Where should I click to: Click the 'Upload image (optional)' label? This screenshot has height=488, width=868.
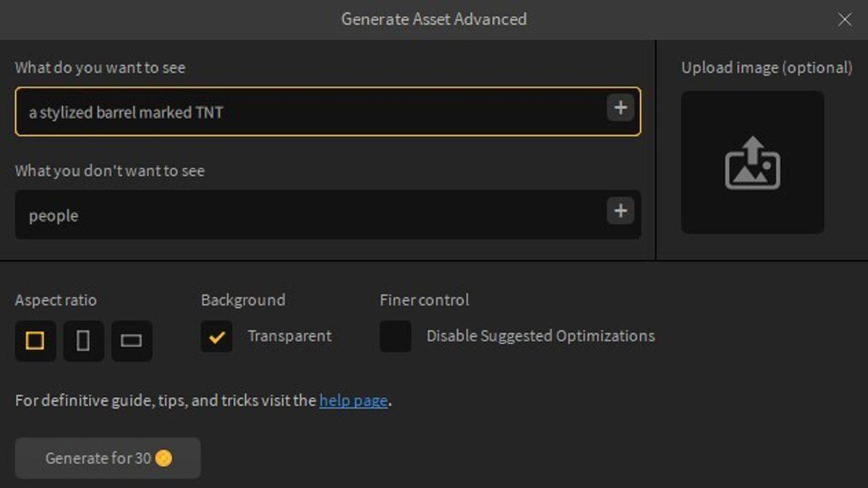[767, 68]
